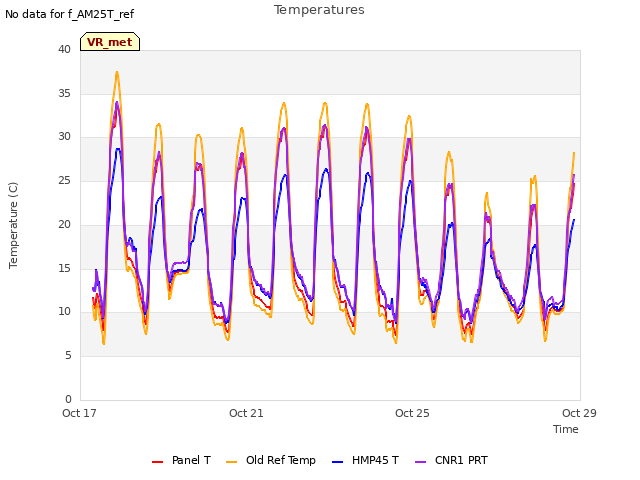Click the Time axis label
The height and width of the screenshot is (480, 640).
pyautogui.click(x=566, y=429)
